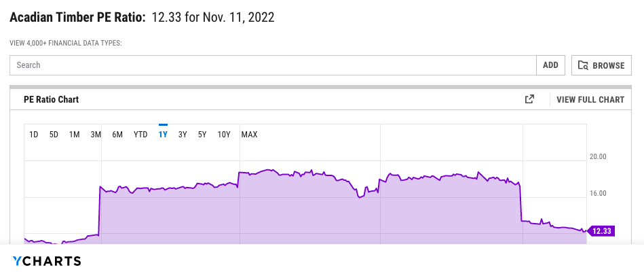
Task: Select the 5D time range
Action: point(54,135)
